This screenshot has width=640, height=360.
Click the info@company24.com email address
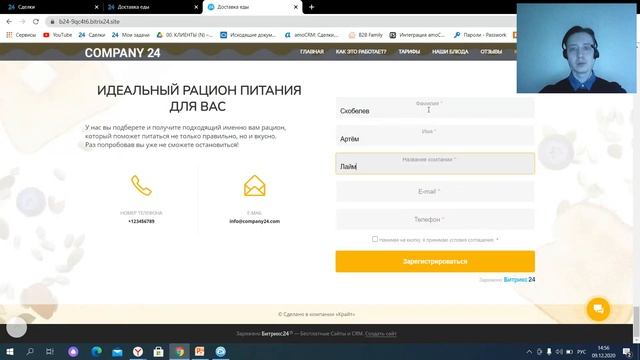coord(255,221)
